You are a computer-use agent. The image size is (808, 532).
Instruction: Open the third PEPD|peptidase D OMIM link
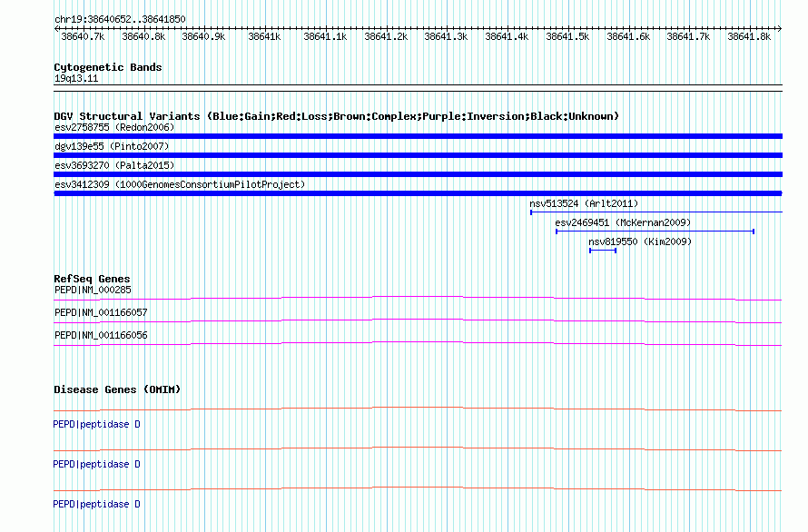pyautogui.click(x=96, y=504)
